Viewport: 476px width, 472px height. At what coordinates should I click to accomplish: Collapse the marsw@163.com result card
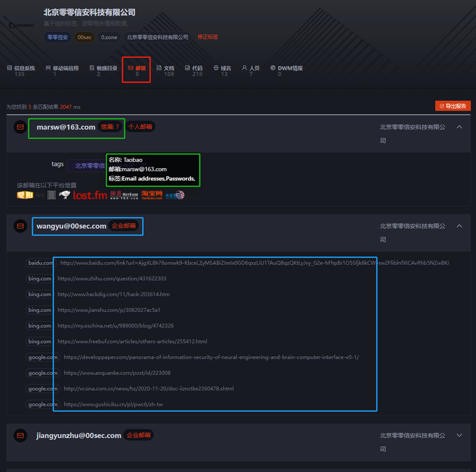(459, 127)
